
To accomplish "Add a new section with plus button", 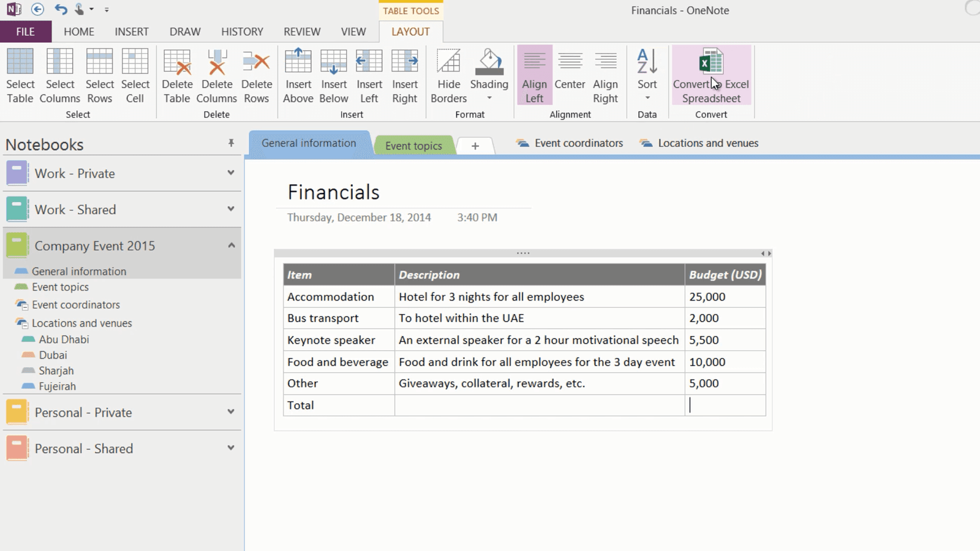I will click(x=475, y=146).
